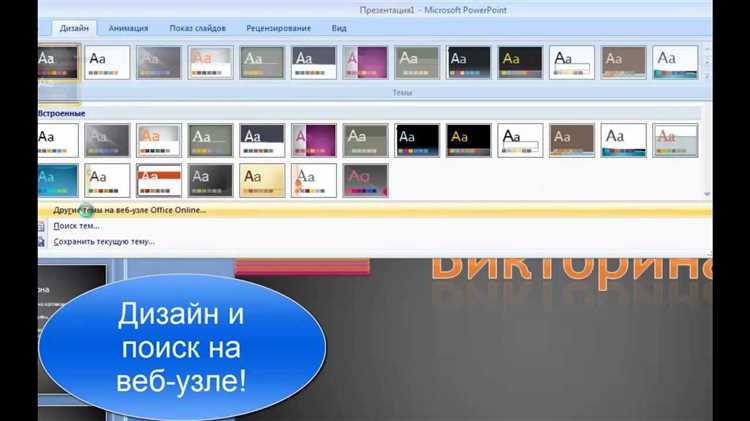Switch to the Вид tab
Screen dimensions: 750x421
(339, 28)
